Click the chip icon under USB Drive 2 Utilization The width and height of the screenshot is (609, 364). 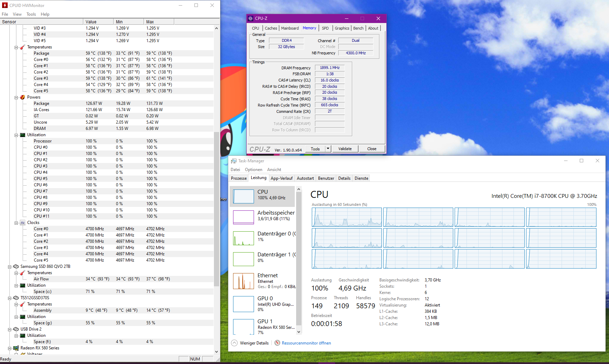(23, 335)
